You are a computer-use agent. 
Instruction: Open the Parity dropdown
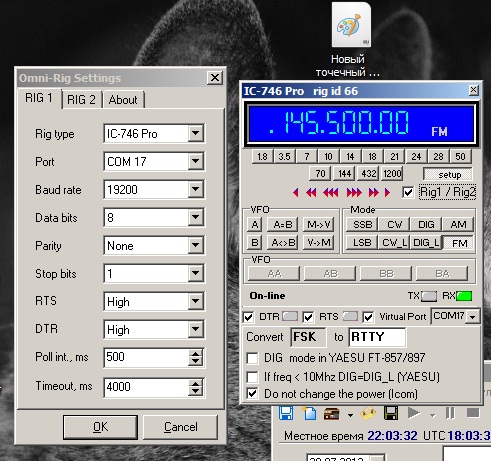click(x=196, y=245)
